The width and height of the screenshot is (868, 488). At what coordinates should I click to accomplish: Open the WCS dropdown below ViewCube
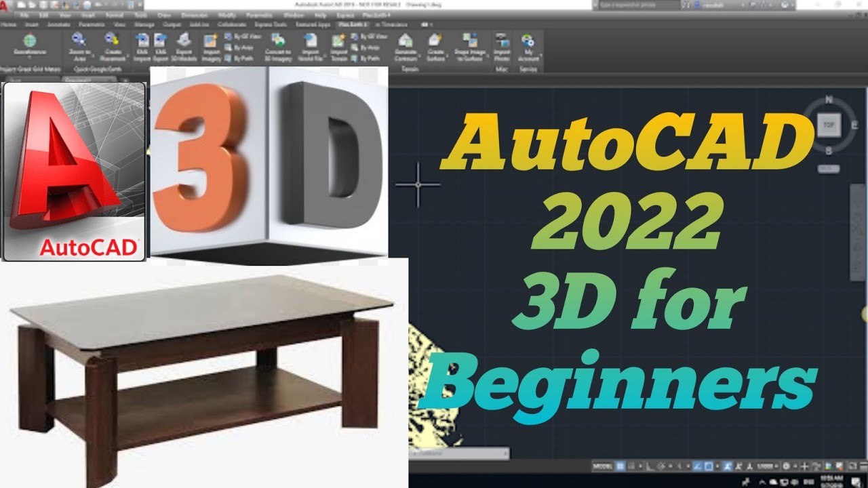pyautogui.click(x=829, y=167)
